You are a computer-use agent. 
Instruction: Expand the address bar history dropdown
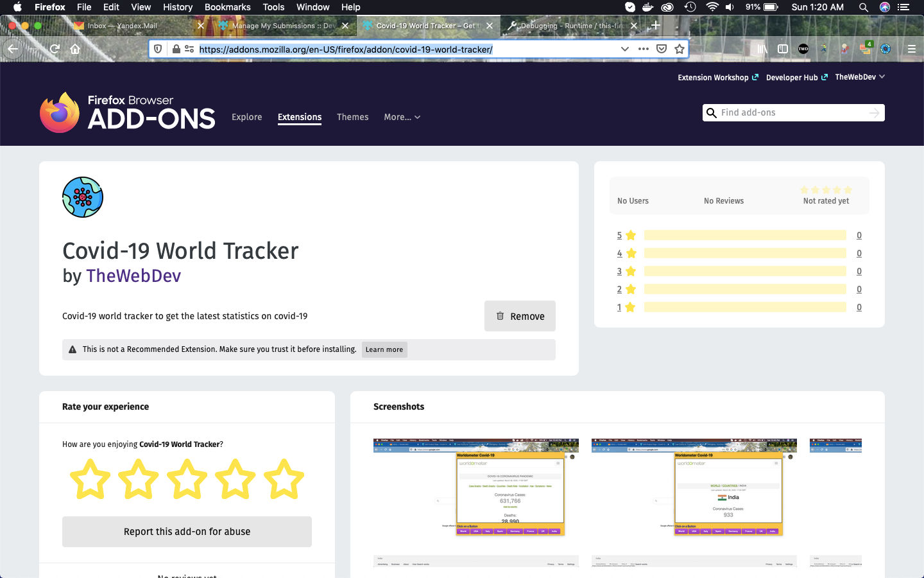coord(624,49)
